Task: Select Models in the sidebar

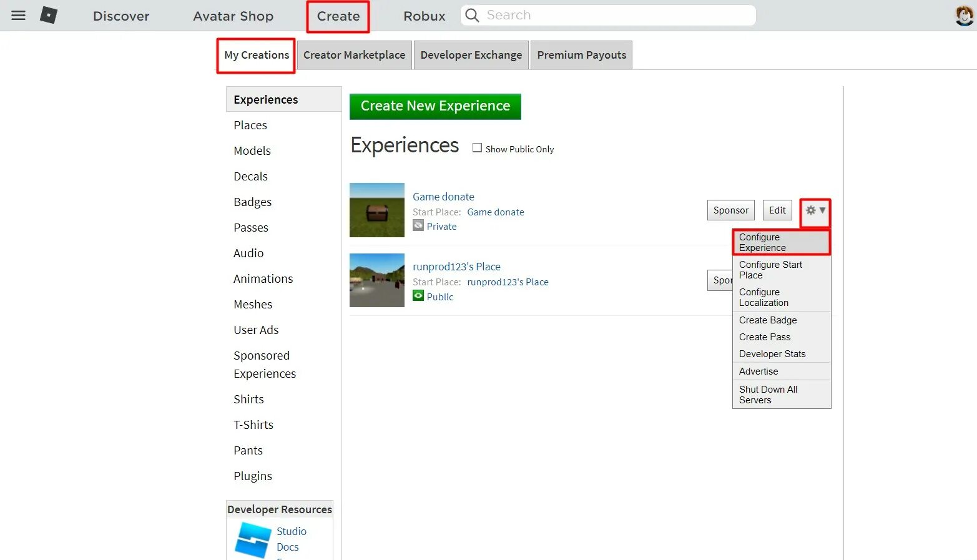Action: point(252,151)
